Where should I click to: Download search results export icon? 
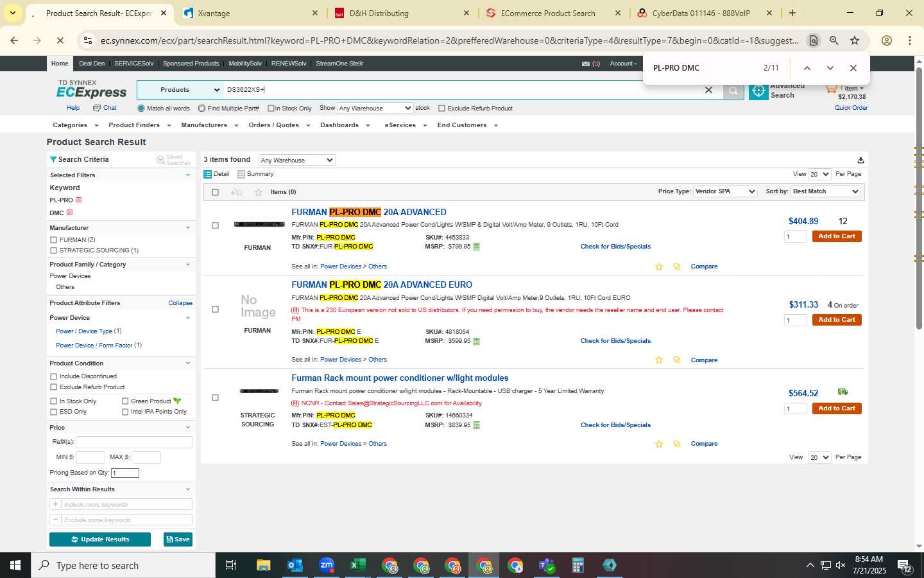[x=860, y=160]
